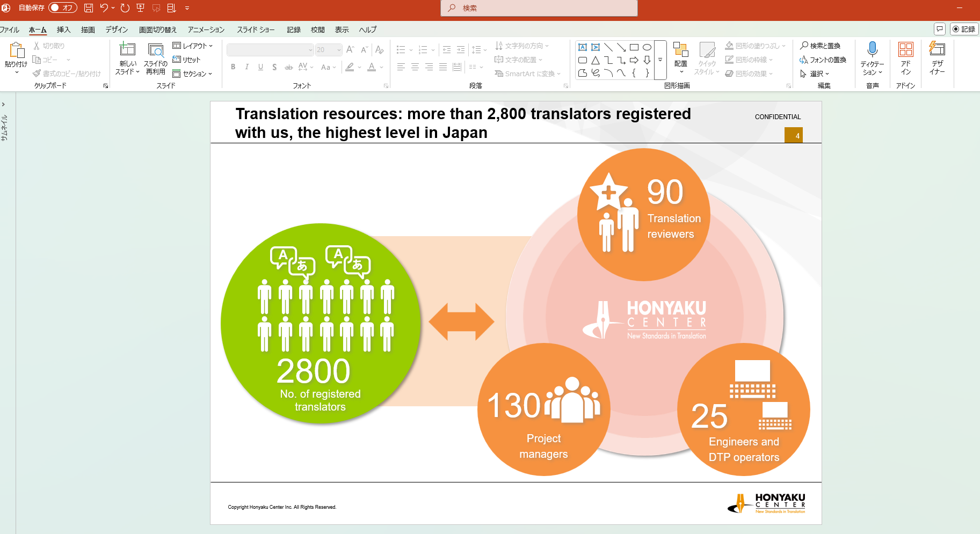Open Find and Replace (検索と置換)
The height and width of the screenshot is (534, 980).
[820, 46]
